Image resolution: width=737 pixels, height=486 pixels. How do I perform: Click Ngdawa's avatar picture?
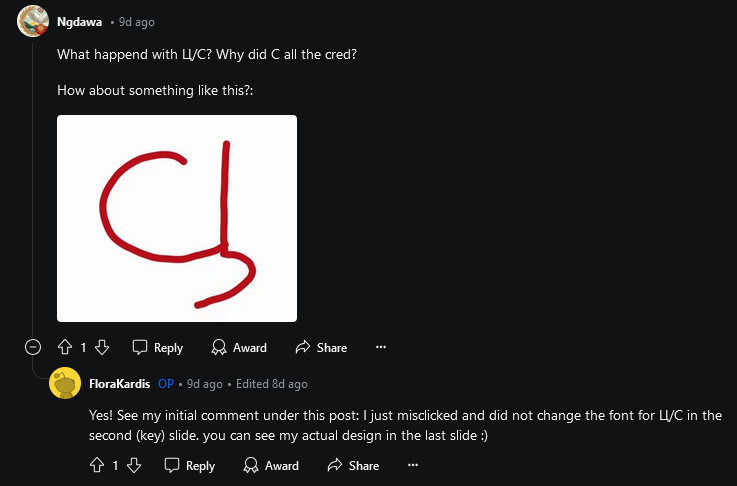pyautogui.click(x=33, y=21)
